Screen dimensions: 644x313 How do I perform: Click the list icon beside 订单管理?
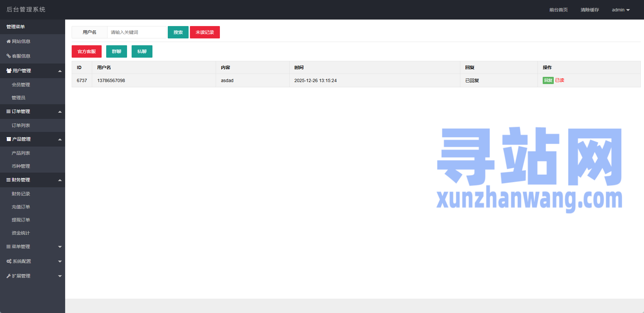pyautogui.click(x=8, y=111)
